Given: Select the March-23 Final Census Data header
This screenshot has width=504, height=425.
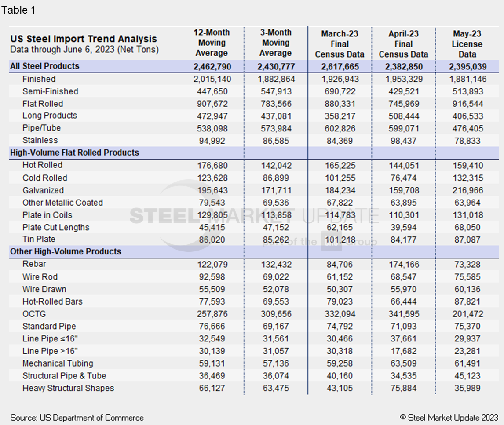Looking at the screenshot, I should click(x=340, y=44).
